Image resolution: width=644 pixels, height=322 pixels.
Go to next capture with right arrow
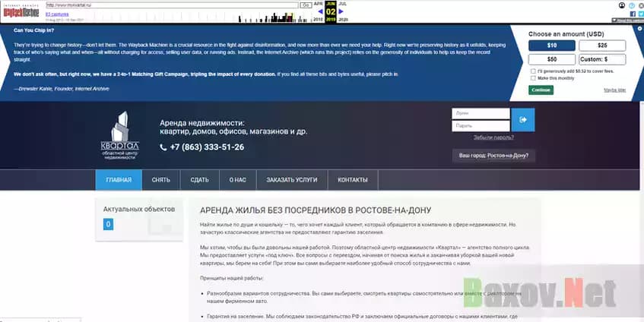coord(341,11)
